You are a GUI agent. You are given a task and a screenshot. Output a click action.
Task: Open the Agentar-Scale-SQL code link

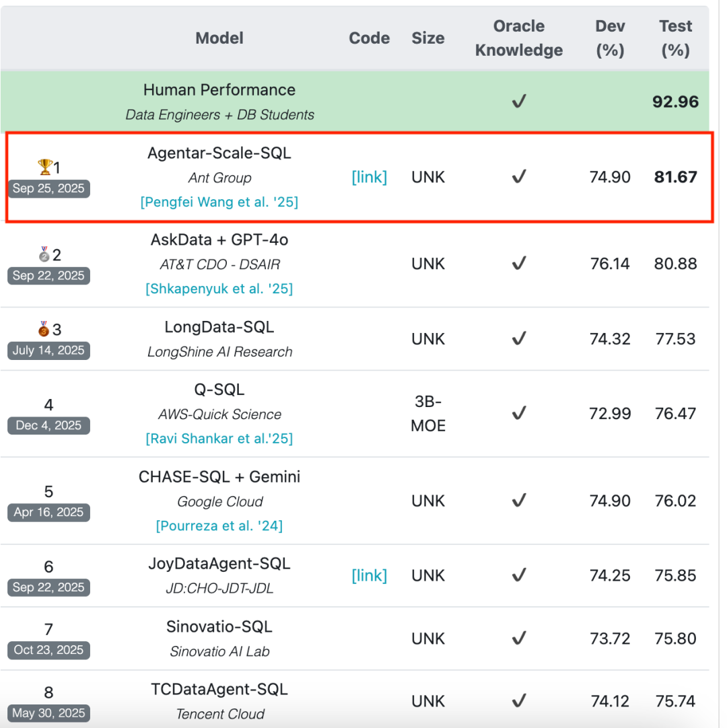[x=369, y=177]
